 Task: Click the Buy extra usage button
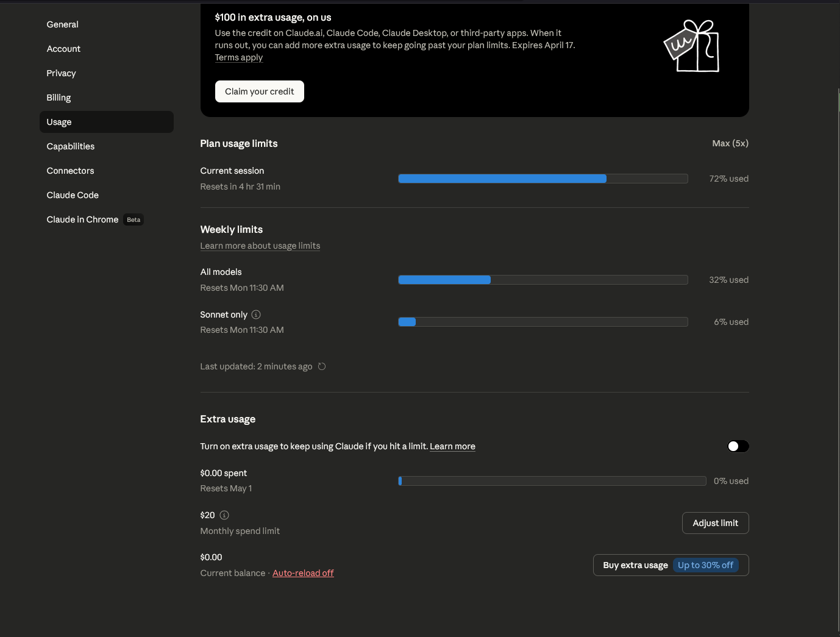pos(671,565)
